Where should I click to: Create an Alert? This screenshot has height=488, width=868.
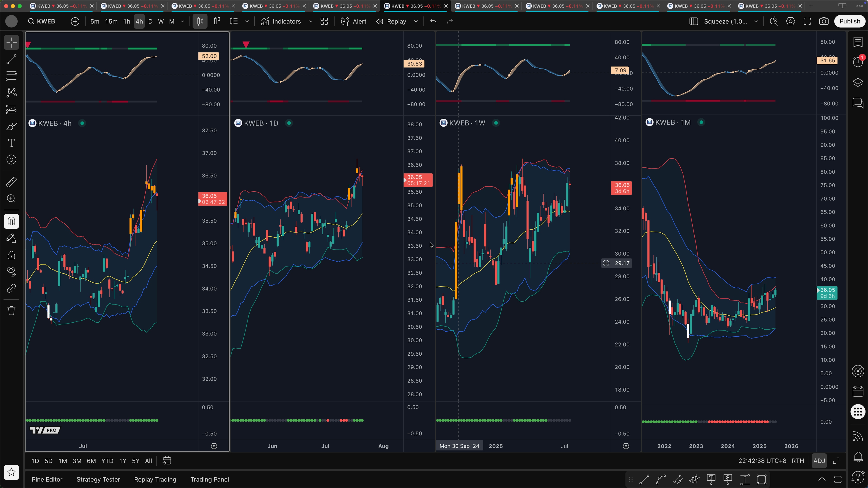point(354,21)
